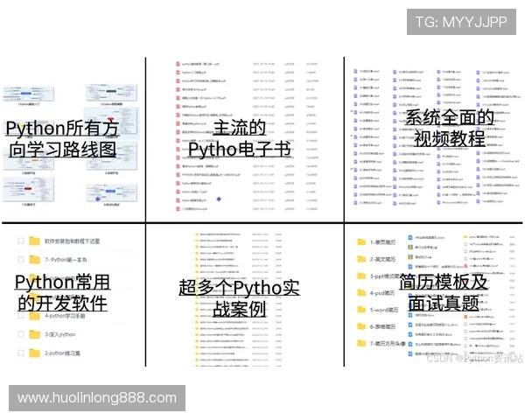This screenshot has width=525, height=420.
Task: Select the folder name 5-word简历
Action: pos(384,310)
